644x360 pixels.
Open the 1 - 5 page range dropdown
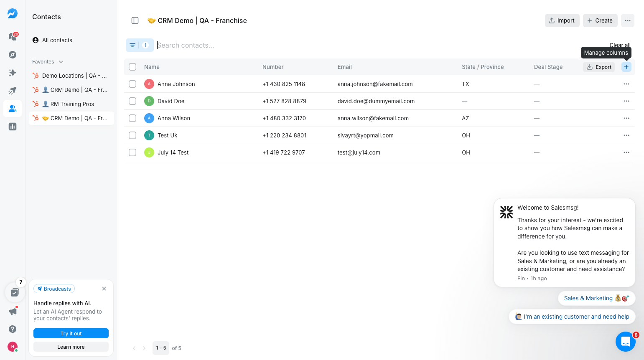coord(161,348)
